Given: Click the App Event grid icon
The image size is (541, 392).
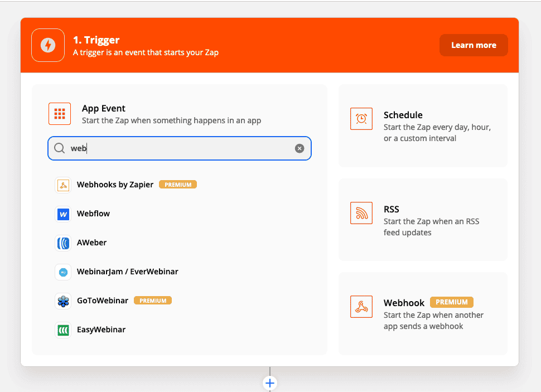Looking at the screenshot, I should point(60,114).
